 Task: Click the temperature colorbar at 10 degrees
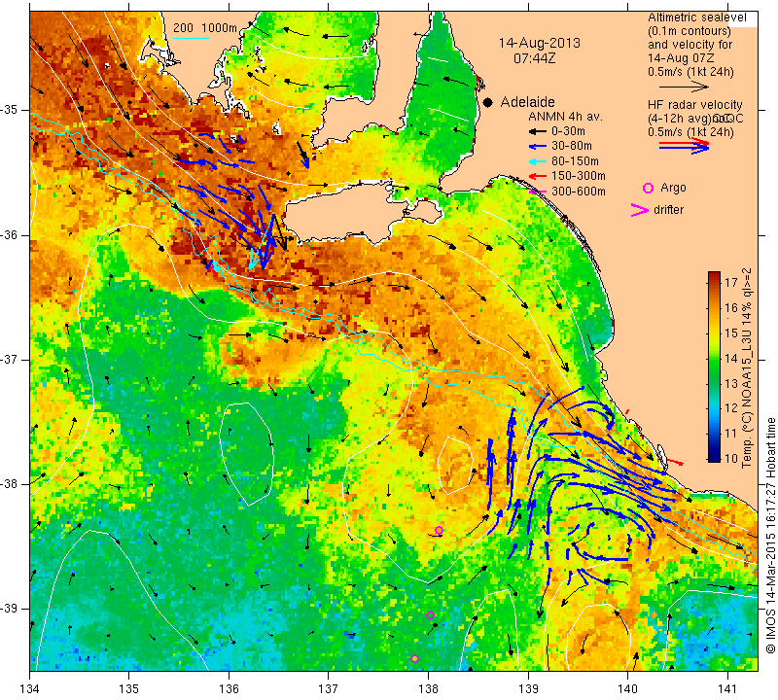pos(714,458)
